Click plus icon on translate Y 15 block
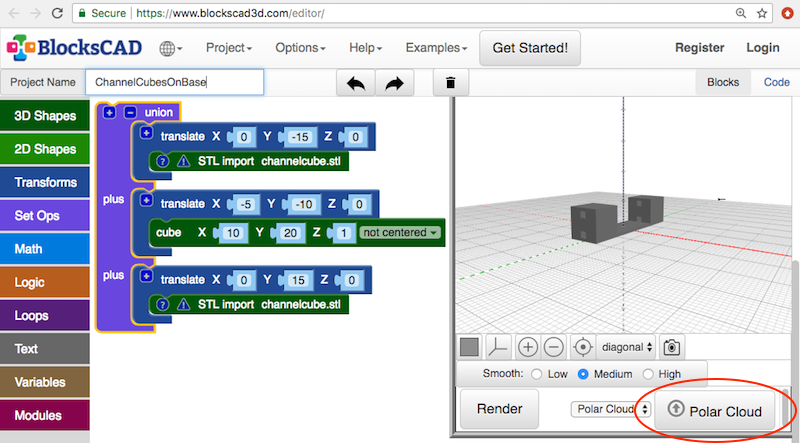The width and height of the screenshot is (800, 443). [146, 276]
